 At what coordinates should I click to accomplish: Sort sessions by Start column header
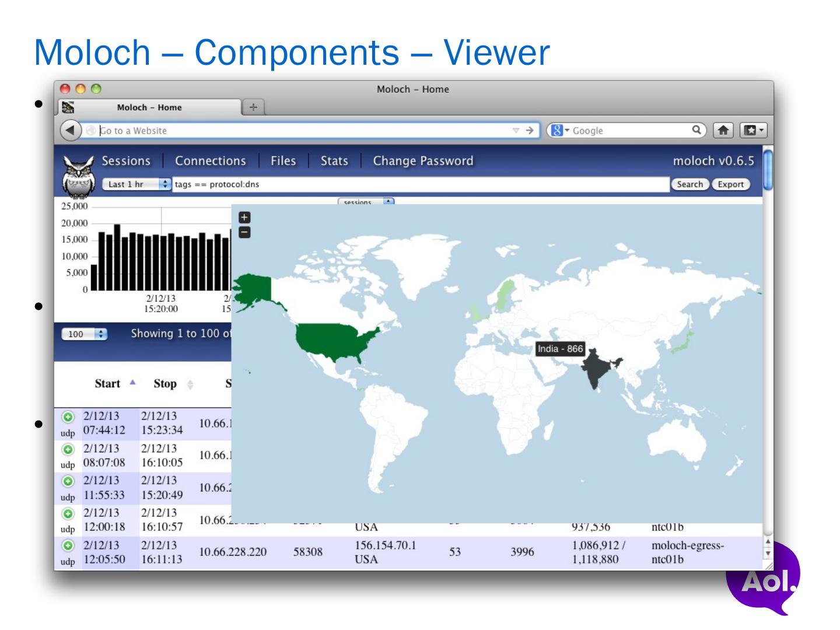point(108,384)
